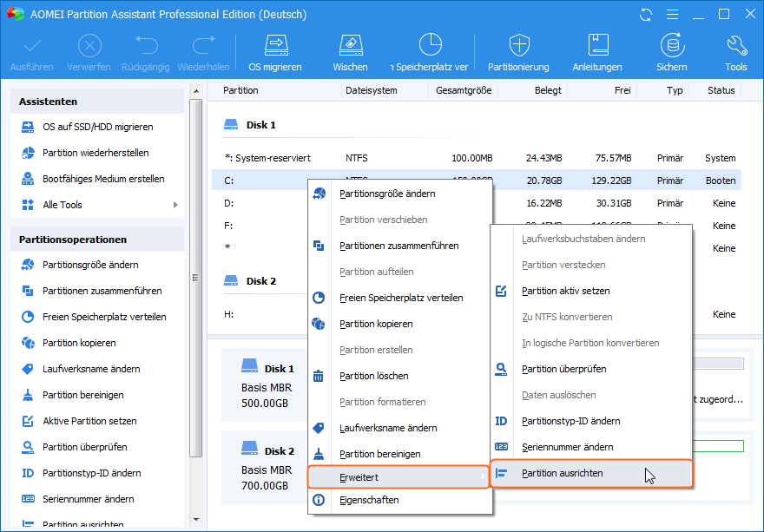
Task: Click the Rückgängig undo arrow
Action: (x=146, y=45)
